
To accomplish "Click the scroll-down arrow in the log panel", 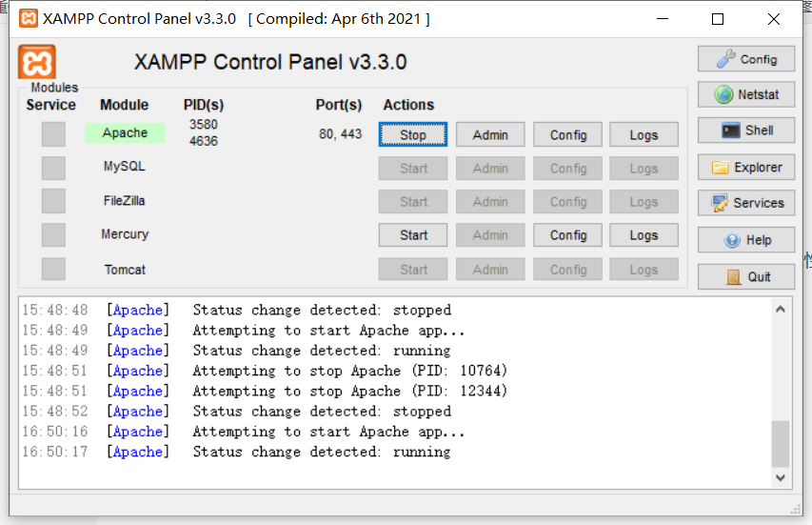I will coord(781,477).
